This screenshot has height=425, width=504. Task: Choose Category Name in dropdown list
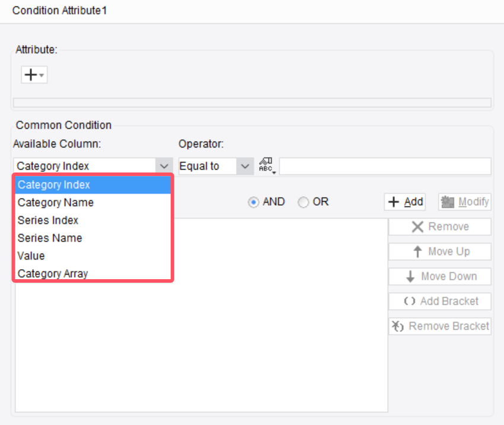pos(93,203)
